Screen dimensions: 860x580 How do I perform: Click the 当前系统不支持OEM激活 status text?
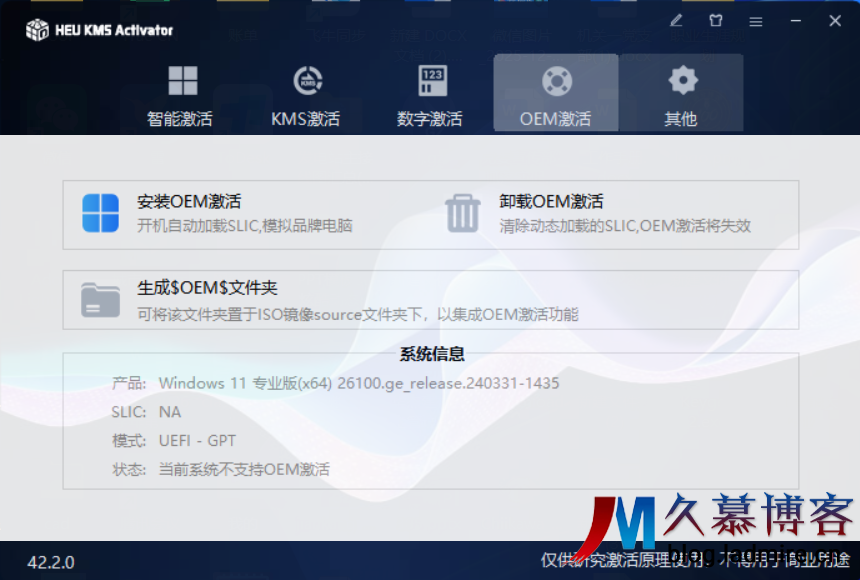(244, 469)
